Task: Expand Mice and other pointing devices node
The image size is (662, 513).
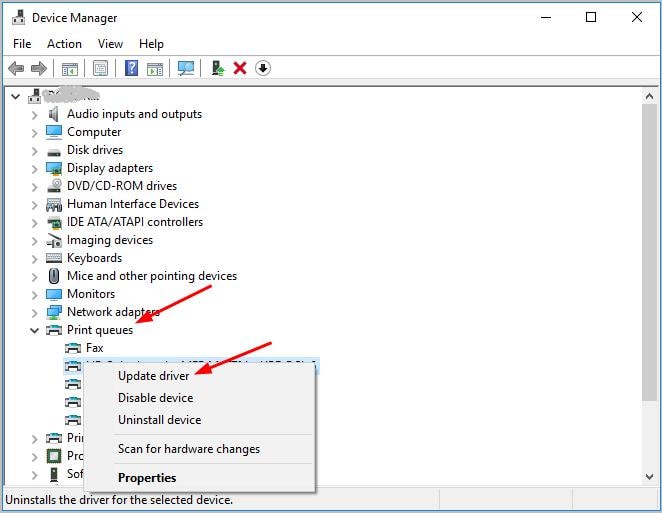Action: point(35,277)
